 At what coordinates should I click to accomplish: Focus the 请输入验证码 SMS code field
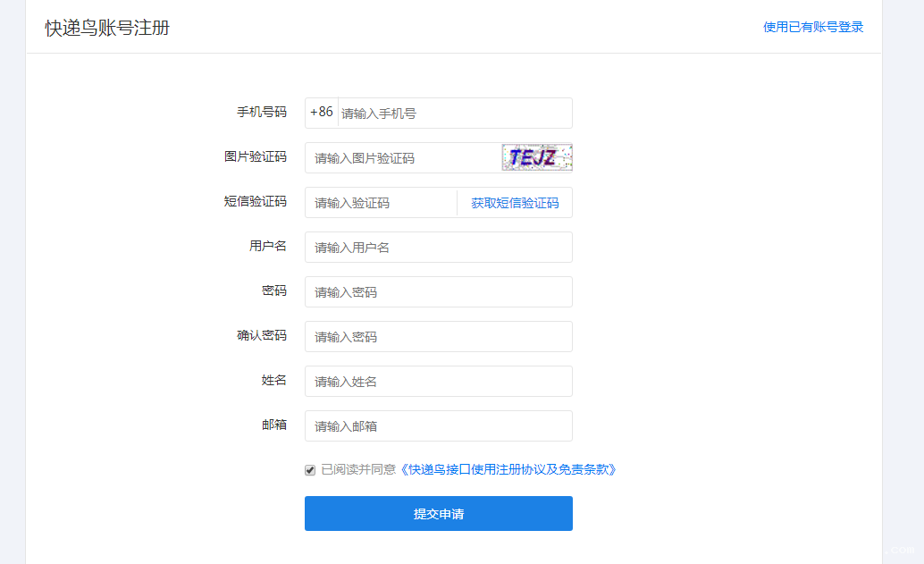tap(381, 203)
